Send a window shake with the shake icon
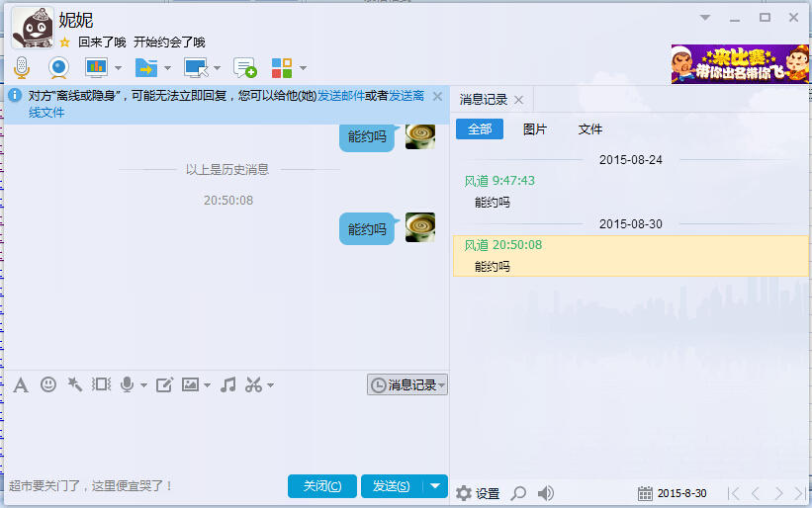The width and height of the screenshot is (812, 508). click(x=101, y=384)
